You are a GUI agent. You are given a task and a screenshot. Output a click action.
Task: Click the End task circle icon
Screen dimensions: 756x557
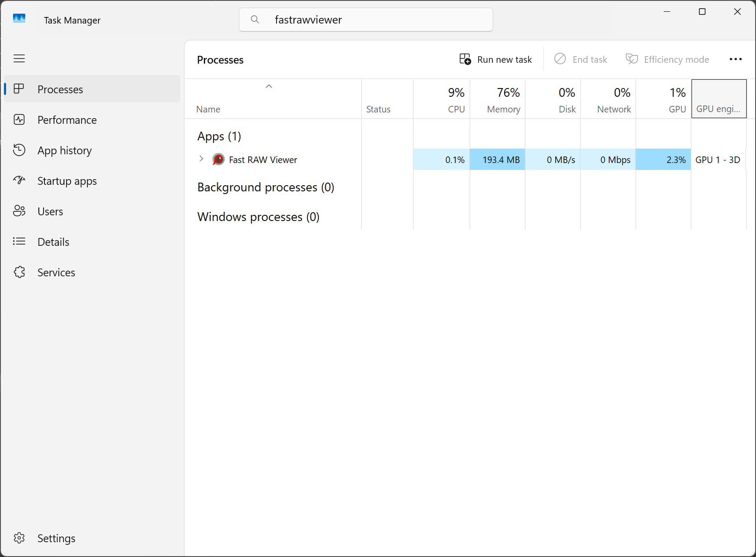coord(560,59)
